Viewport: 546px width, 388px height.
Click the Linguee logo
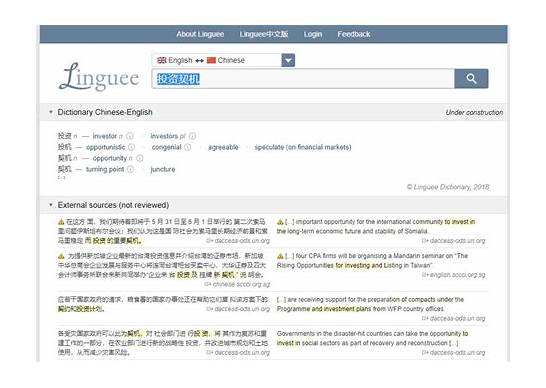pos(99,77)
